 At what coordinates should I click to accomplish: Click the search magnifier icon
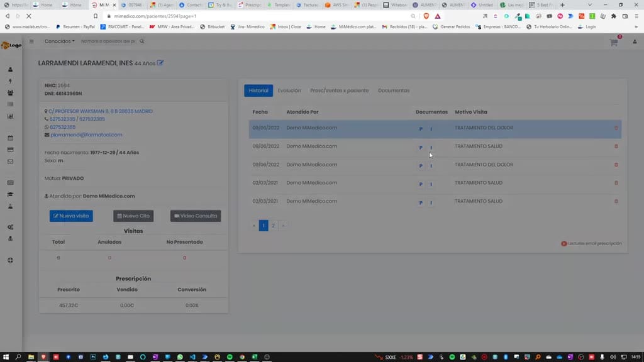142,41
